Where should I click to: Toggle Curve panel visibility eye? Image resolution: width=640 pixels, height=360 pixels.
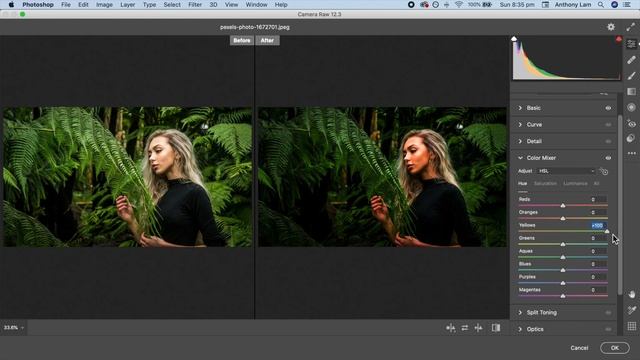pyautogui.click(x=608, y=124)
